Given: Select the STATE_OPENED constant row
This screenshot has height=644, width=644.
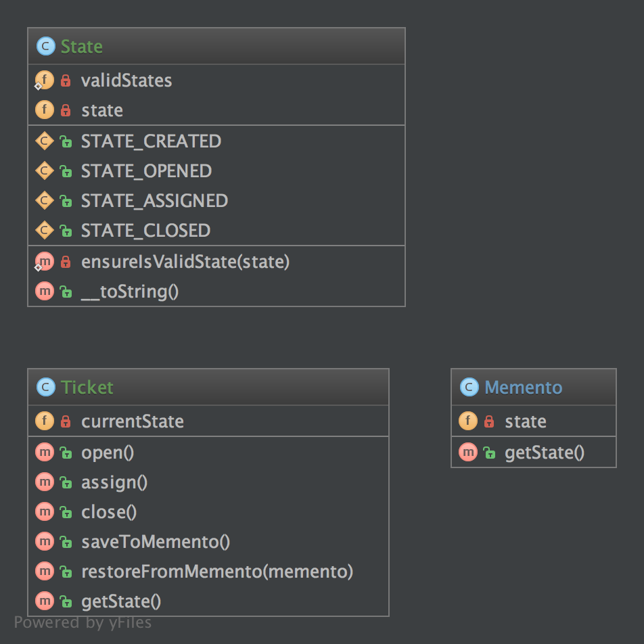Looking at the screenshot, I should [x=146, y=171].
